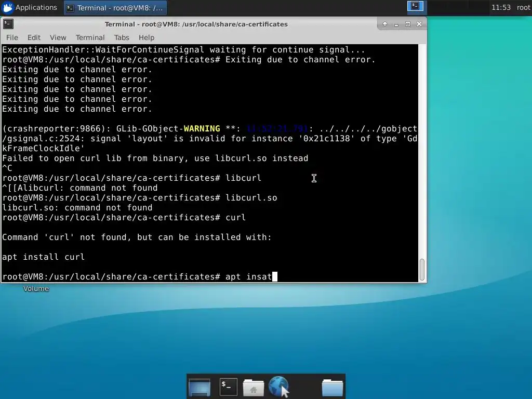This screenshot has width=532, height=399.
Task: Launch Terminal Emulator from dock
Action: point(229,387)
